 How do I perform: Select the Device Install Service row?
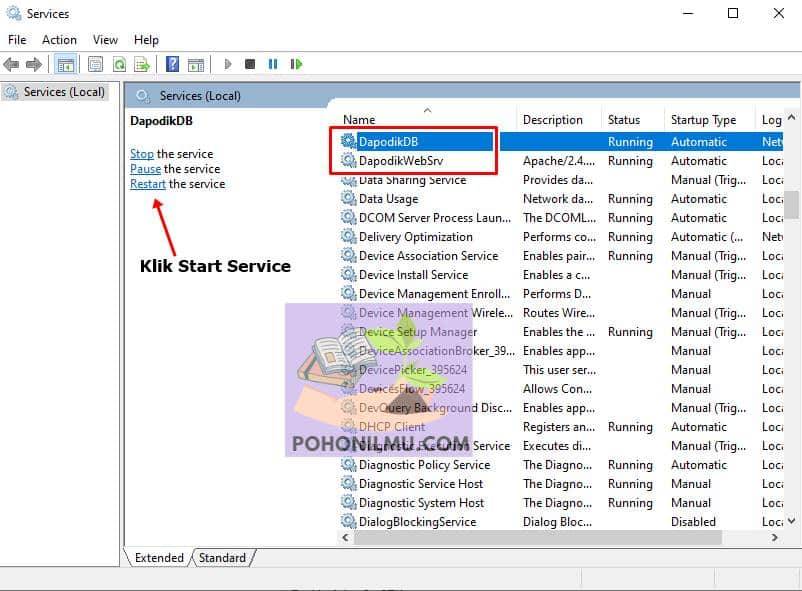561,274
